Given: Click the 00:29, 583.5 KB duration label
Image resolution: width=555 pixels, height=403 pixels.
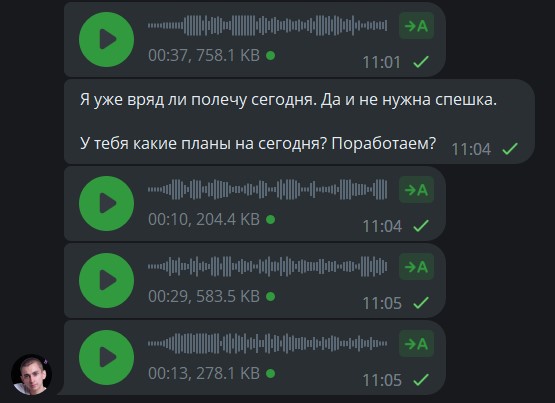Looking at the screenshot, I should tap(204, 296).
